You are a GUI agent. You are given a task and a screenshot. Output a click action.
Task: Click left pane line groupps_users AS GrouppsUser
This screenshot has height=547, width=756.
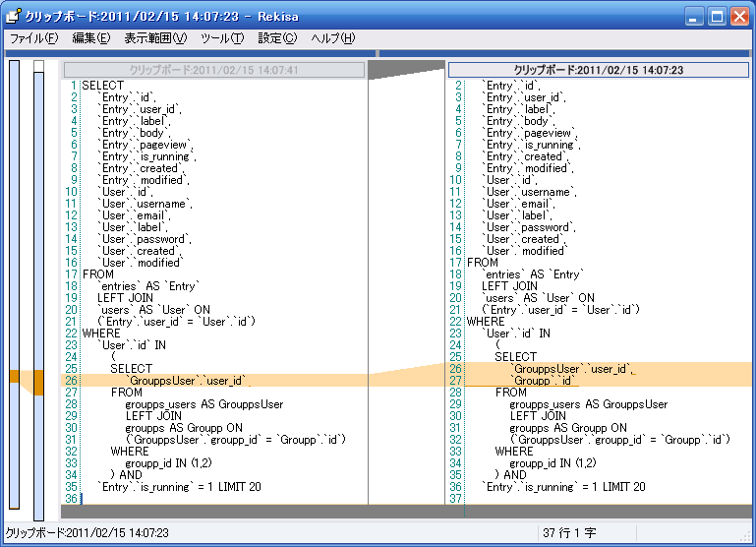204,404
